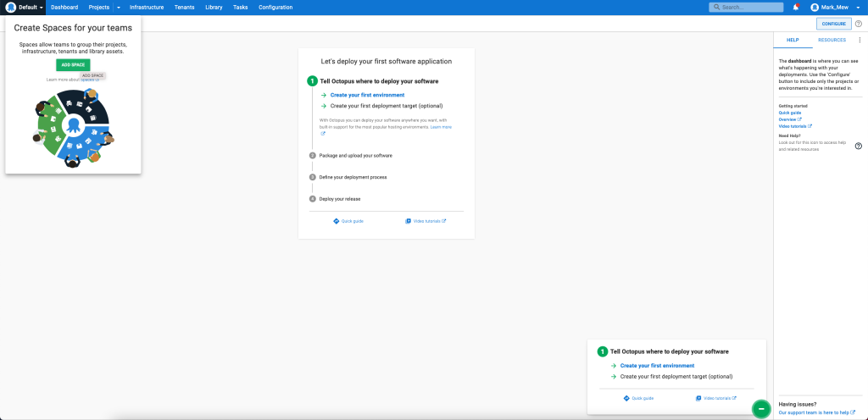Click 'Our support team is here to help'
The image size is (868, 420).
point(816,412)
